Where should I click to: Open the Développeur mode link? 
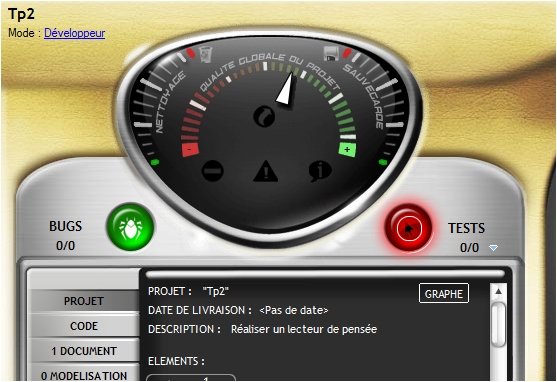pos(75,33)
